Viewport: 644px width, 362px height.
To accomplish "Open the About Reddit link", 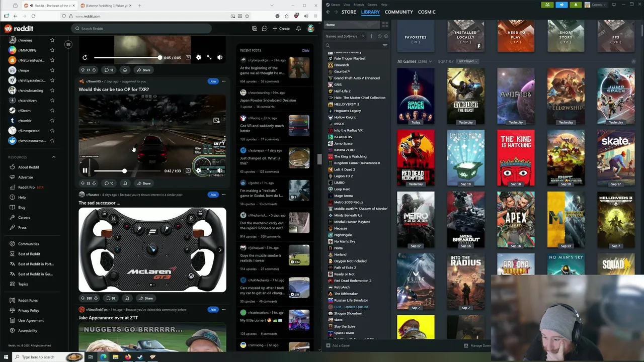I will (29, 167).
